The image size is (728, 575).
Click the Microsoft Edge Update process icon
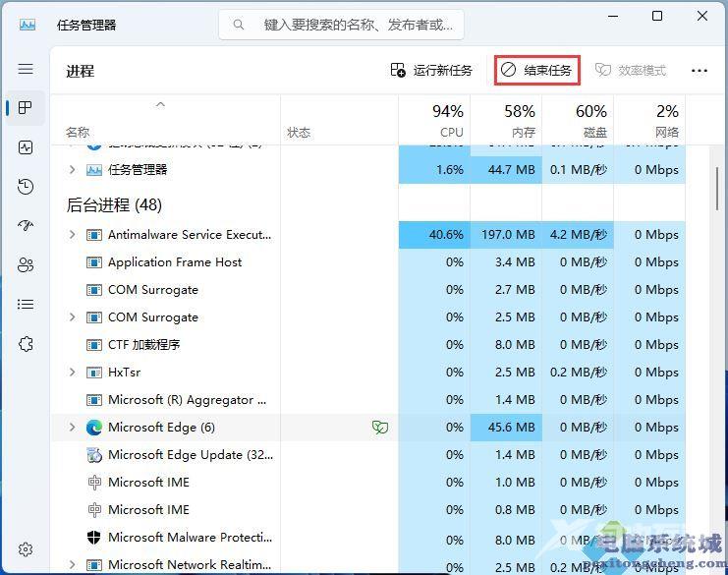click(94, 455)
